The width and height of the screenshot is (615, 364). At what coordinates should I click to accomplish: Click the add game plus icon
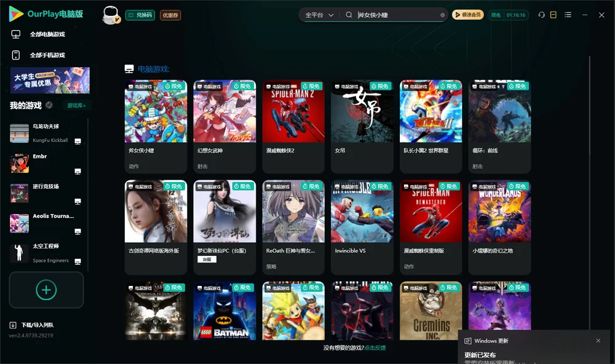[46, 290]
